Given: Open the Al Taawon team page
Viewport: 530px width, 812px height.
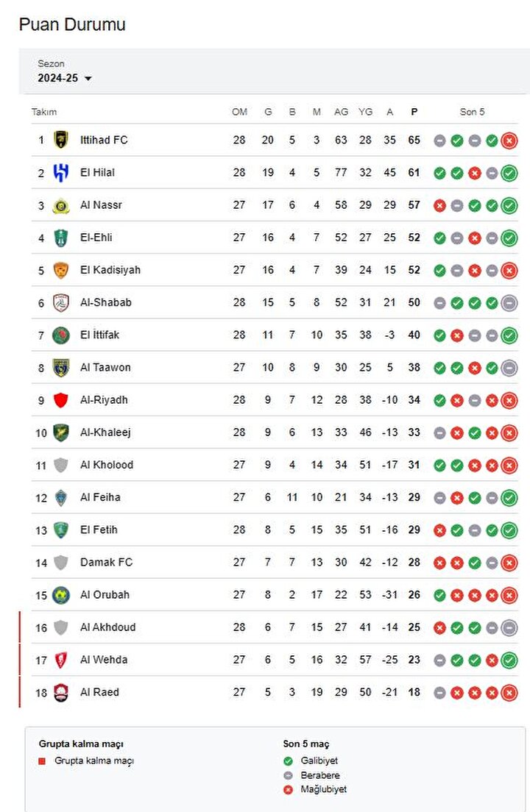Looking at the screenshot, I should (x=105, y=367).
